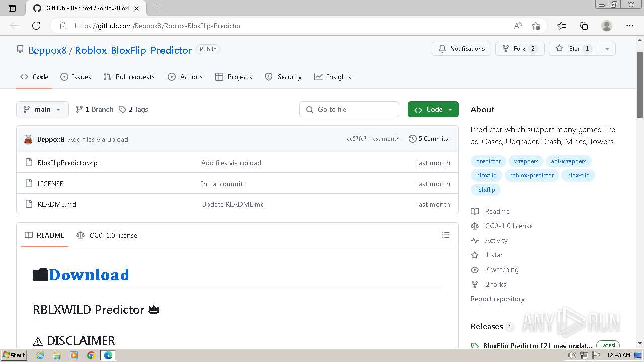Click Report repository link
The width and height of the screenshot is (644, 362).
498,299
